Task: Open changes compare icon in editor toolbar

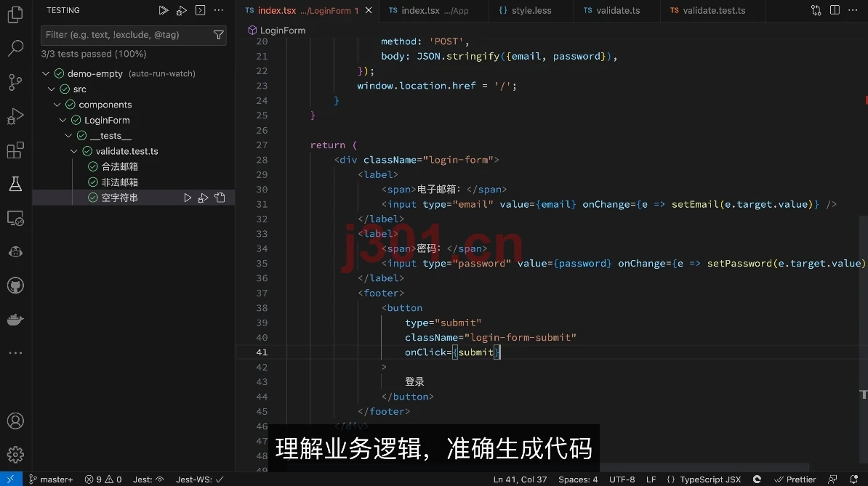Action: [816, 10]
